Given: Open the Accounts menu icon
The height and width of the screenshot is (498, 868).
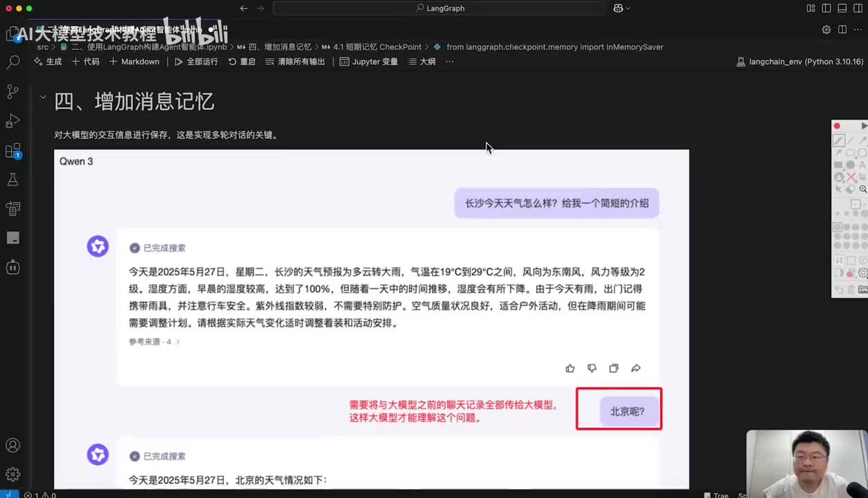Looking at the screenshot, I should (x=13, y=445).
